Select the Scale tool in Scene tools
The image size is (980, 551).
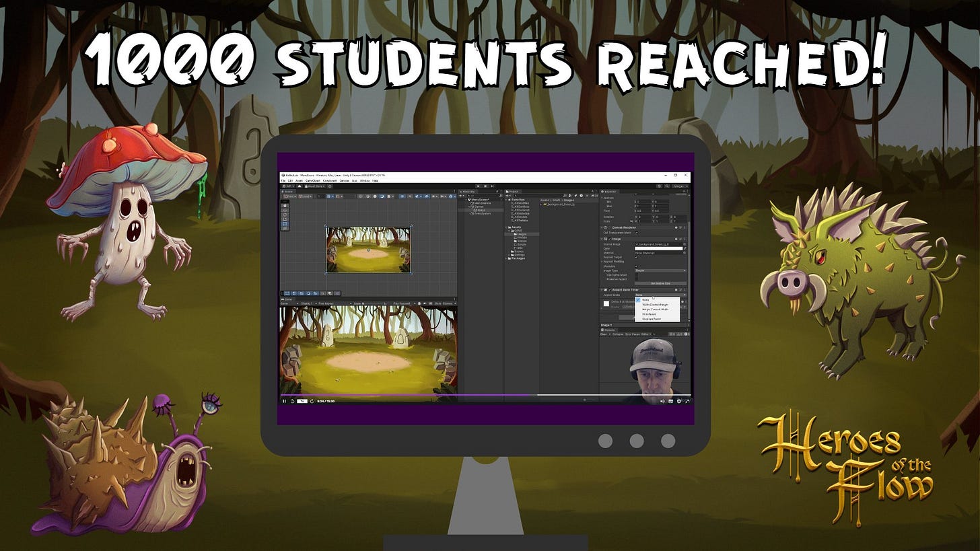point(285,219)
